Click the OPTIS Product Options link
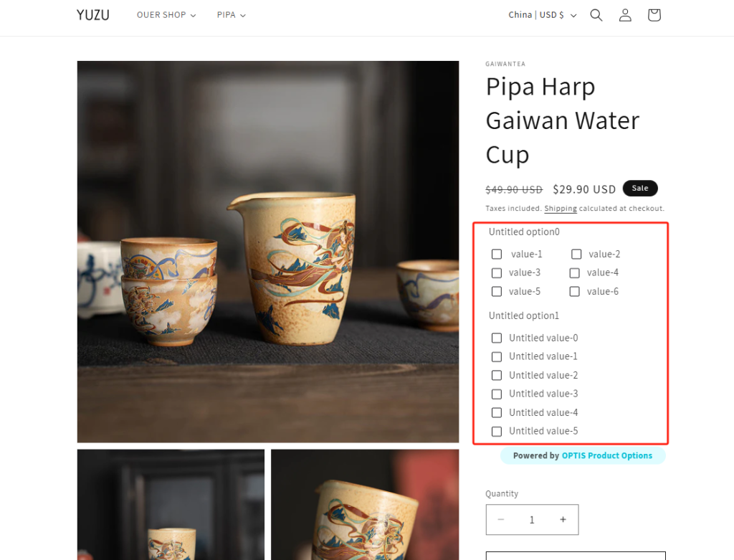 click(x=607, y=455)
